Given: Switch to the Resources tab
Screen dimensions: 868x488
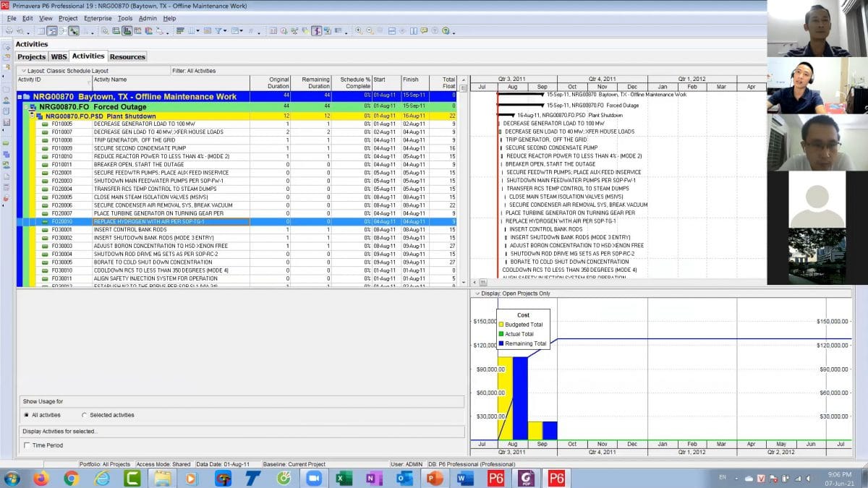Looking at the screenshot, I should click(x=127, y=56).
